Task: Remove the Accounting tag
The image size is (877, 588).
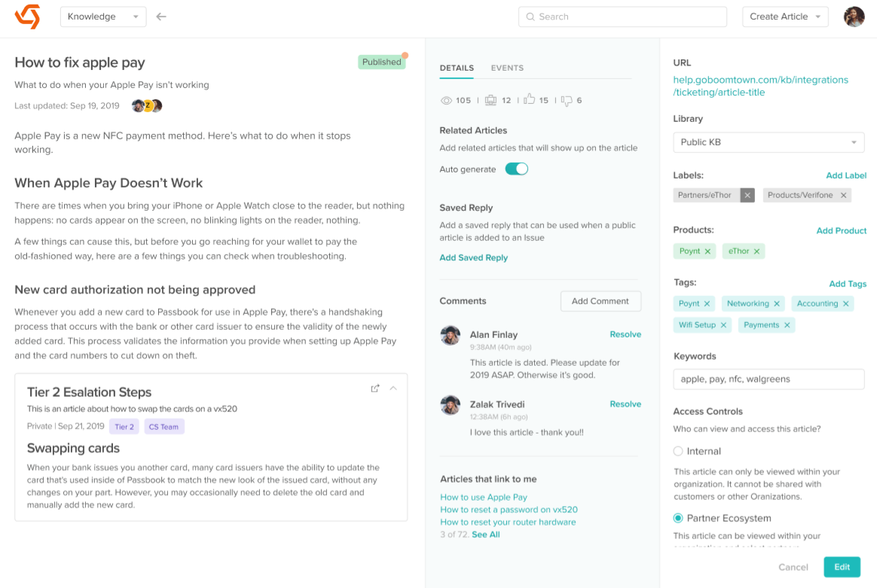Action: point(845,303)
